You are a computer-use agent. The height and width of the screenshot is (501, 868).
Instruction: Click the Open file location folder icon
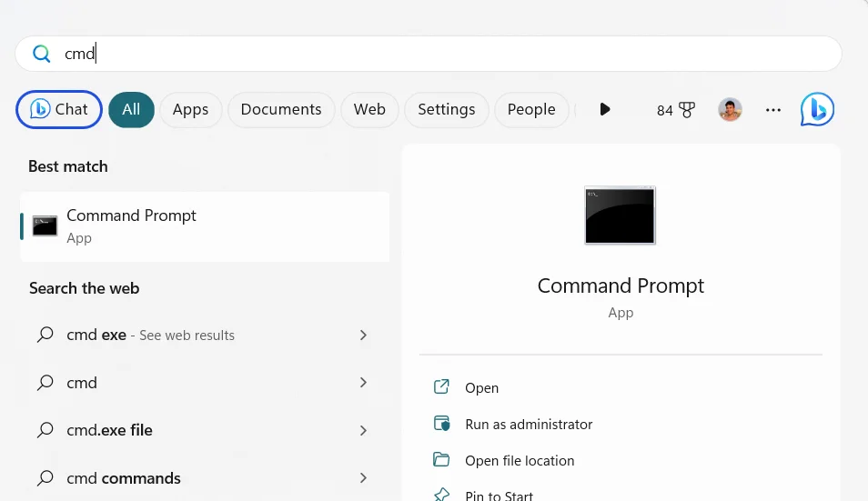pos(441,460)
